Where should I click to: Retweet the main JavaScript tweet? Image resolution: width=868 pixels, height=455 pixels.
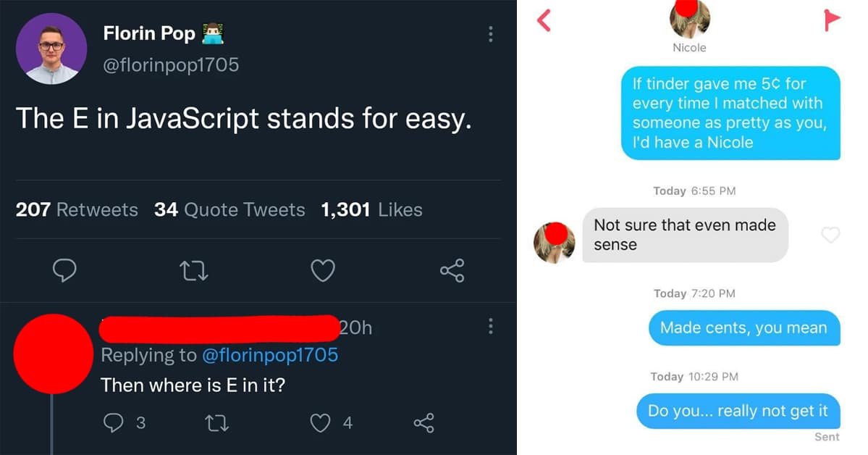[x=193, y=271]
